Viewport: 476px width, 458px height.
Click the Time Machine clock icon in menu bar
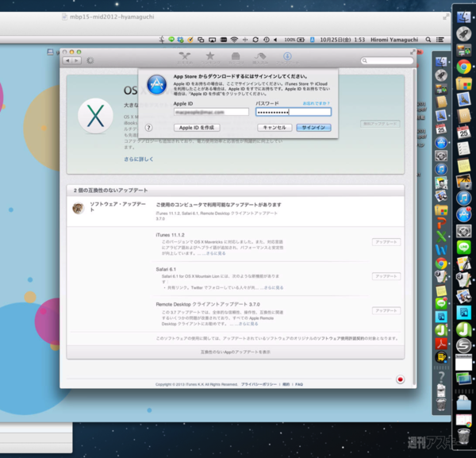[267, 40]
